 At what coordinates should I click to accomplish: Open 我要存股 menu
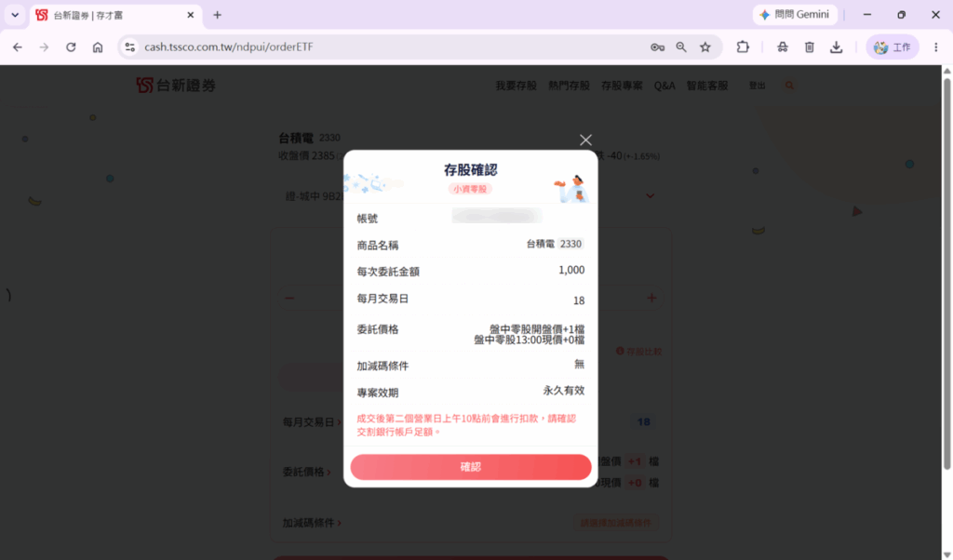point(516,86)
